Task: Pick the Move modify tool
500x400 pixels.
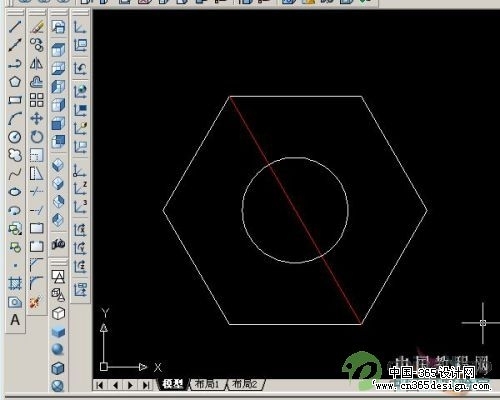Action: click(x=37, y=118)
